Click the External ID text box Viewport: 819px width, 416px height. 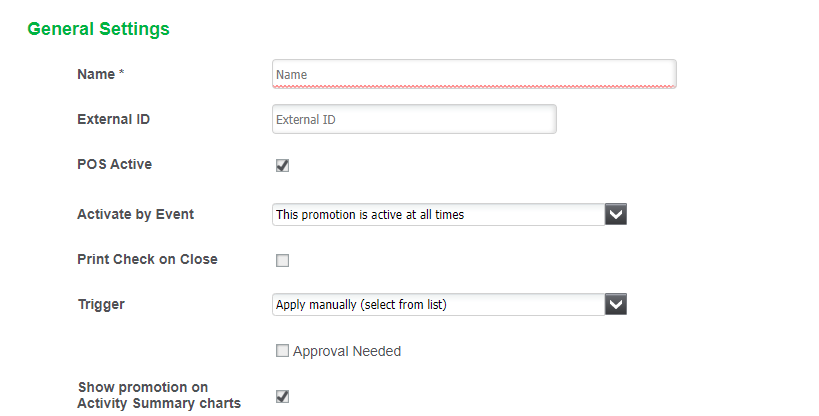pos(413,120)
